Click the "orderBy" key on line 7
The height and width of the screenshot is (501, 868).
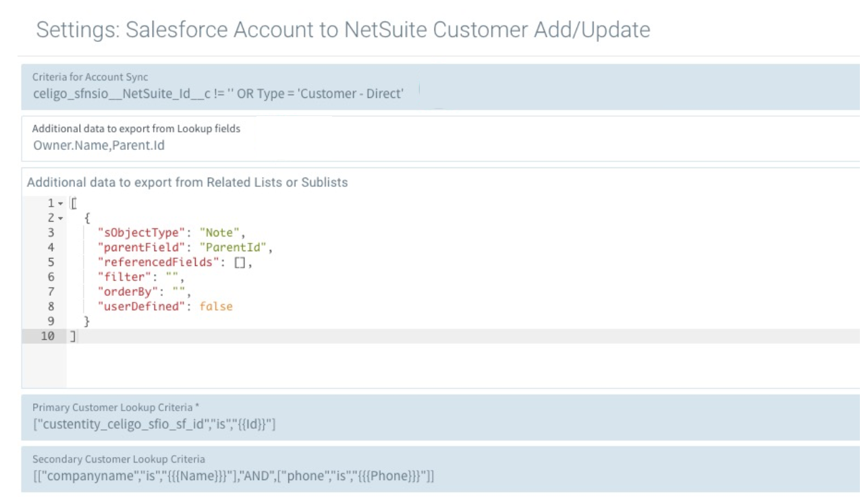[127, 292]
